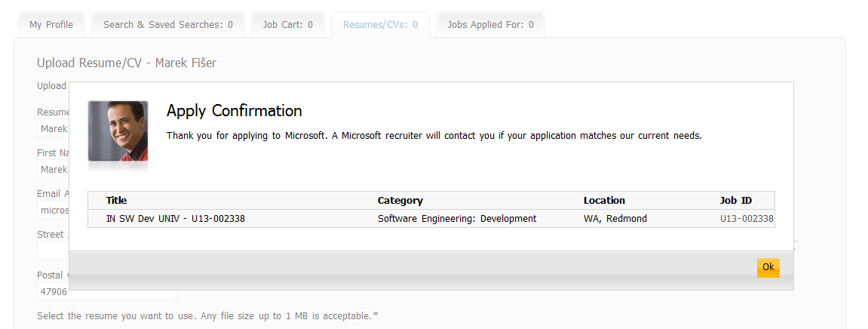This screenshot has width=868, height=329.
Task: Click the Software Engineering: Development category cell
Action: [457, 219]
